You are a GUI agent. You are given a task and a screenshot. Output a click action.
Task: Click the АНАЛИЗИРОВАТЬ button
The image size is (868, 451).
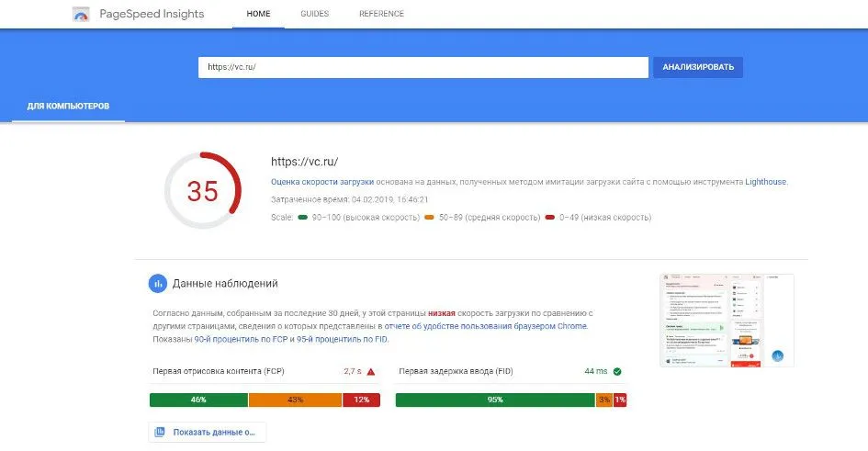pos(698,67)
